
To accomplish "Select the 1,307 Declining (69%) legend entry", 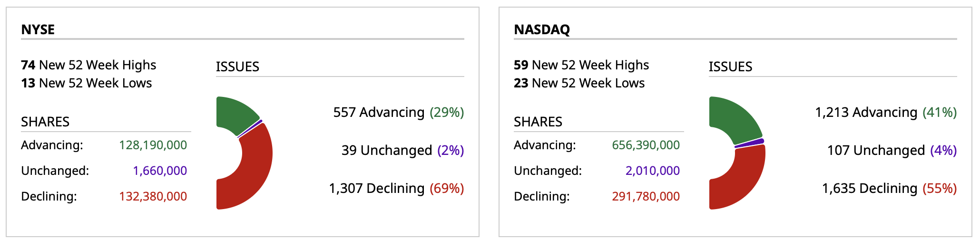I will point(396,189).
